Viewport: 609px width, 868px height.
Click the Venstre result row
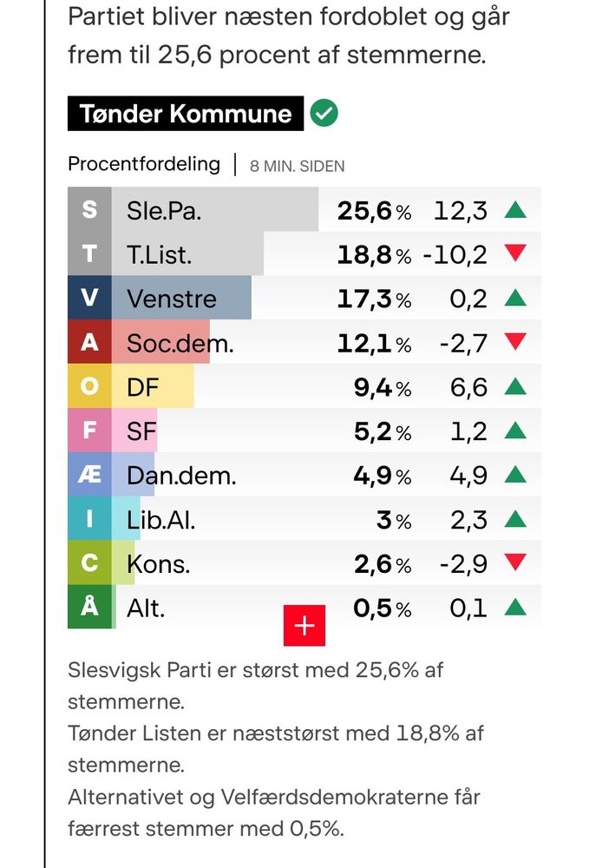pos(304,298)
